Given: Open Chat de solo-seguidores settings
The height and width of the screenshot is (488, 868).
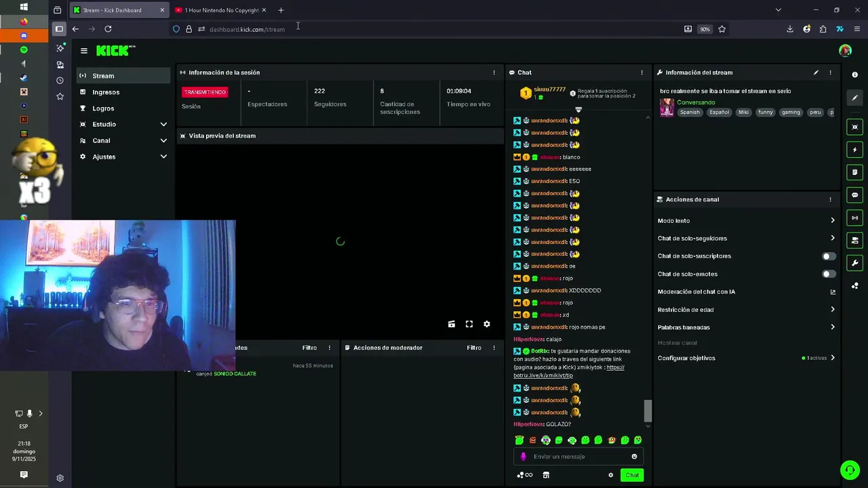Looking at the screenshot, I should [x=746, y=238].
